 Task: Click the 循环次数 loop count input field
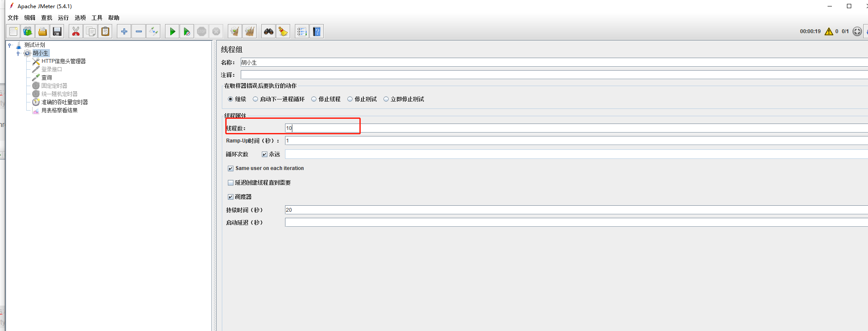coord(576,154)
